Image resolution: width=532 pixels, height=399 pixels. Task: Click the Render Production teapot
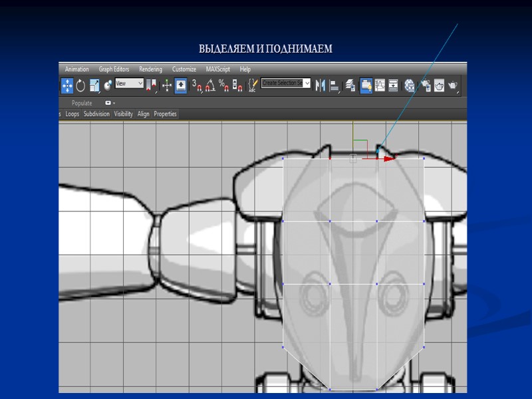(x=453, y=86)
